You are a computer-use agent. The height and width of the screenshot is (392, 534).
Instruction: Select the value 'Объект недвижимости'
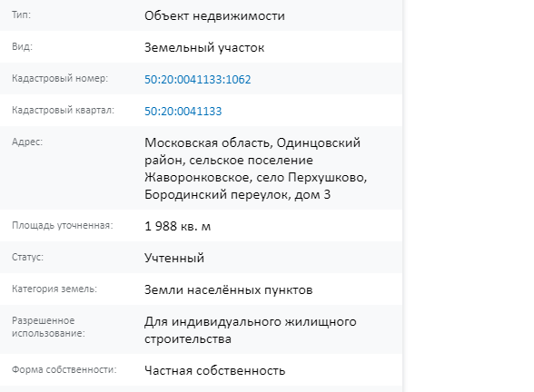click(x=214, y=16)
